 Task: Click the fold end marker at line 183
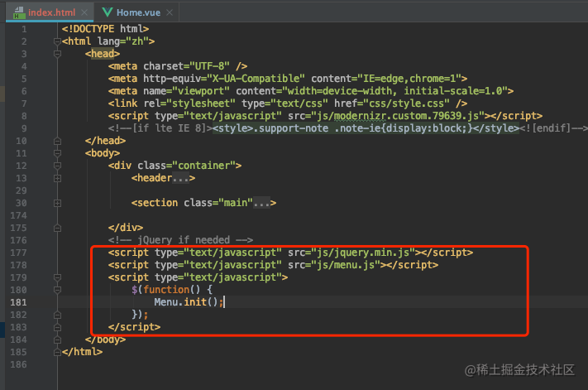click(x=57, y=327)
